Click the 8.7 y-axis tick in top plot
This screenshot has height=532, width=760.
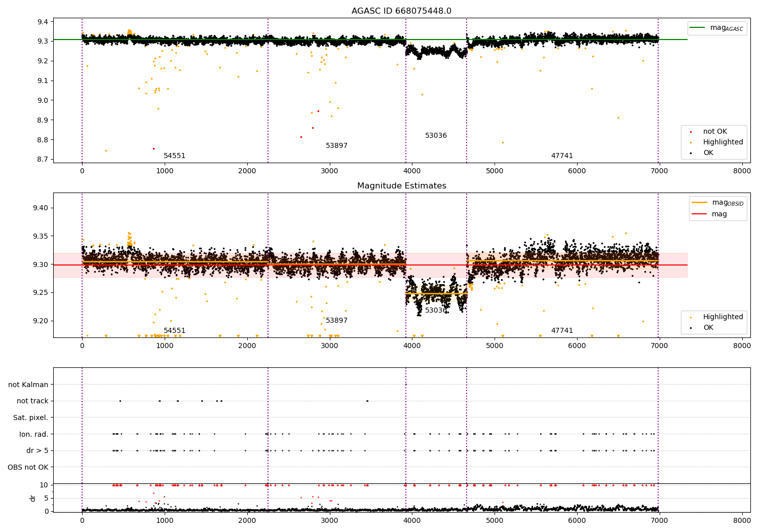pos(43,160)
